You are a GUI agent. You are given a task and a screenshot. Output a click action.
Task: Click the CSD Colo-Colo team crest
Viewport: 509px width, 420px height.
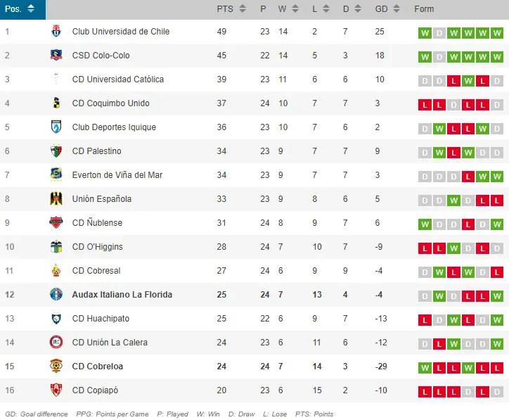point(56,56)
